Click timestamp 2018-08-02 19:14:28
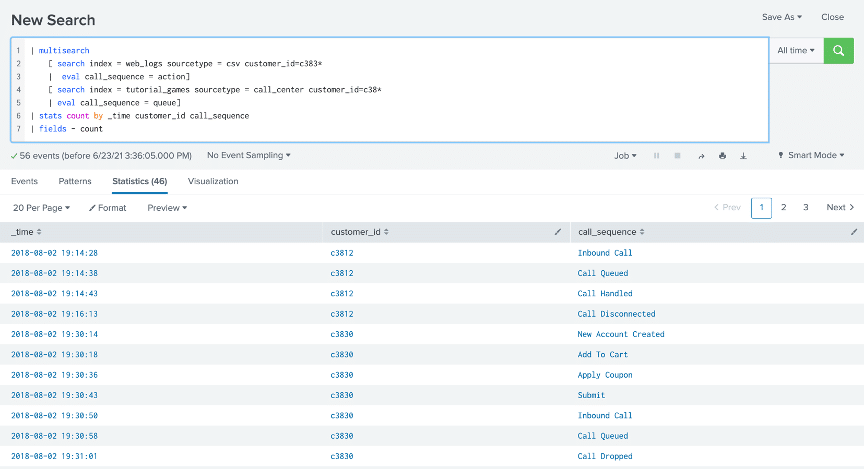864x470 pixels. point(55,253)
